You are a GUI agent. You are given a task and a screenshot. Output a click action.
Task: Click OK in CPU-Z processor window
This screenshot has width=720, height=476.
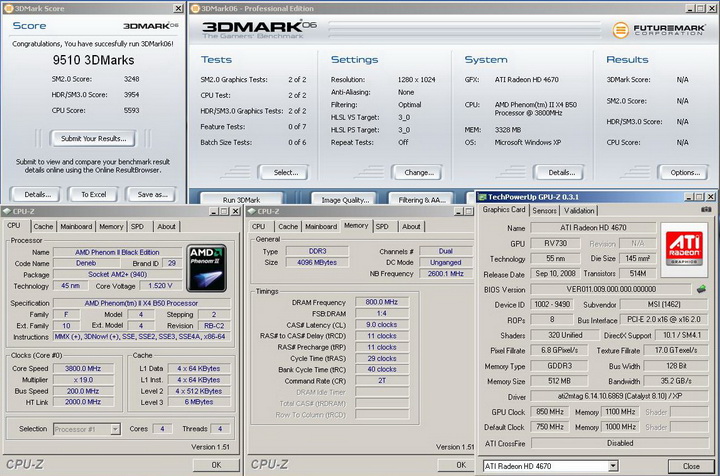pos(216,465)
